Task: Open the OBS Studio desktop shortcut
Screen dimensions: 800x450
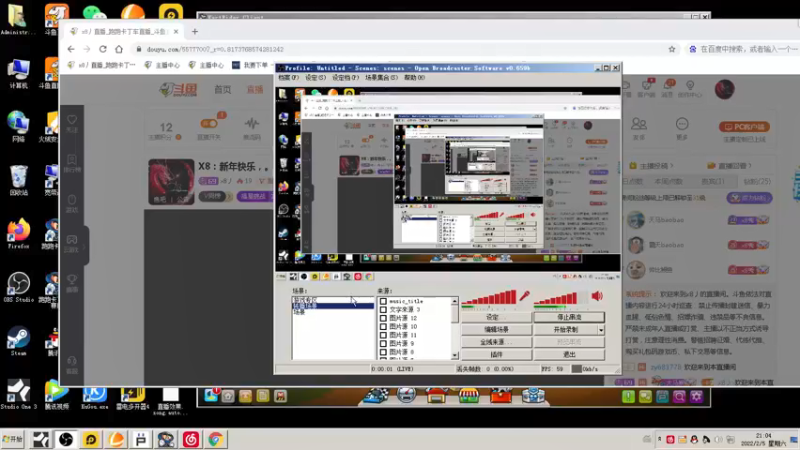Action: pos(18,287)
